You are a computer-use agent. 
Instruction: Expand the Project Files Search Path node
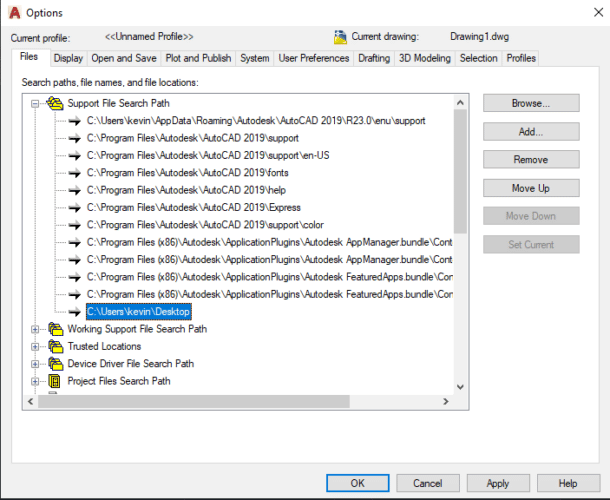pos(35,381)
